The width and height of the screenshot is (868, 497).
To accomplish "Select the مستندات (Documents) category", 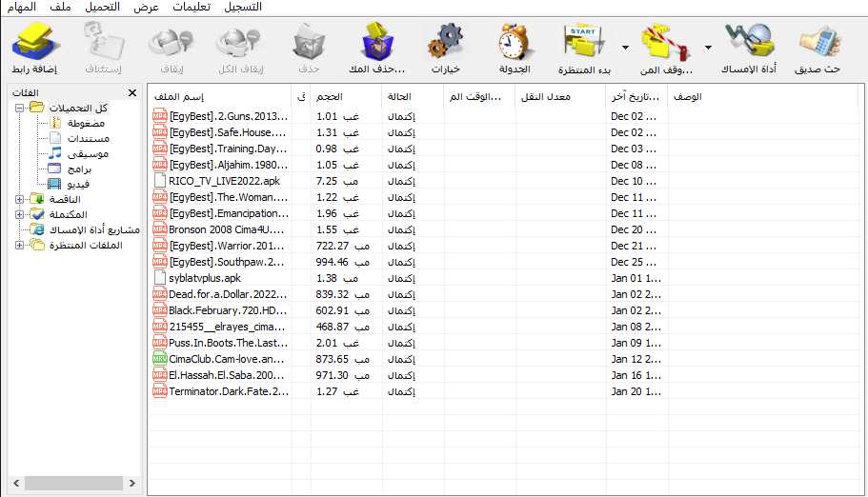I will coord(88,138).
